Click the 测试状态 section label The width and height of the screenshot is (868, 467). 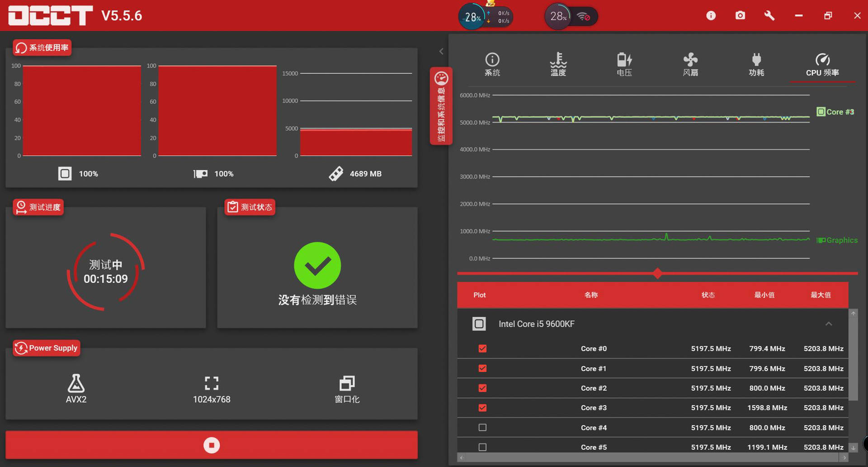[250, 207]
